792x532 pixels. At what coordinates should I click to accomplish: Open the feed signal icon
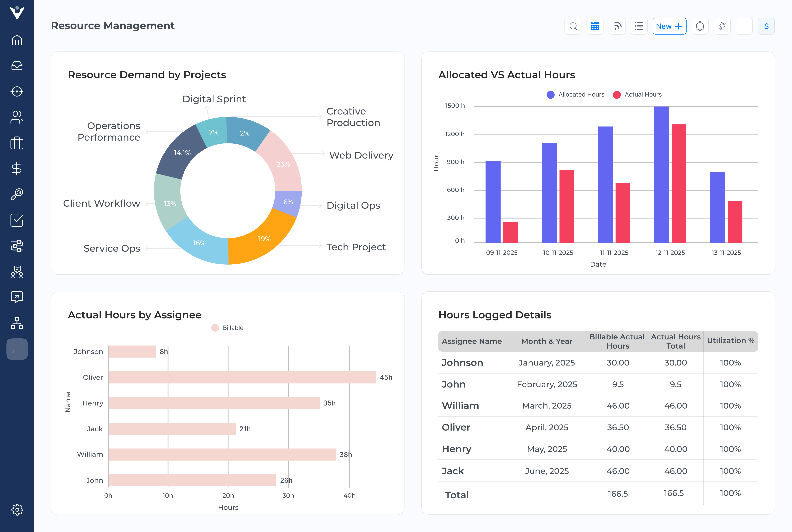pyautogui.click(x=617, y=26)
